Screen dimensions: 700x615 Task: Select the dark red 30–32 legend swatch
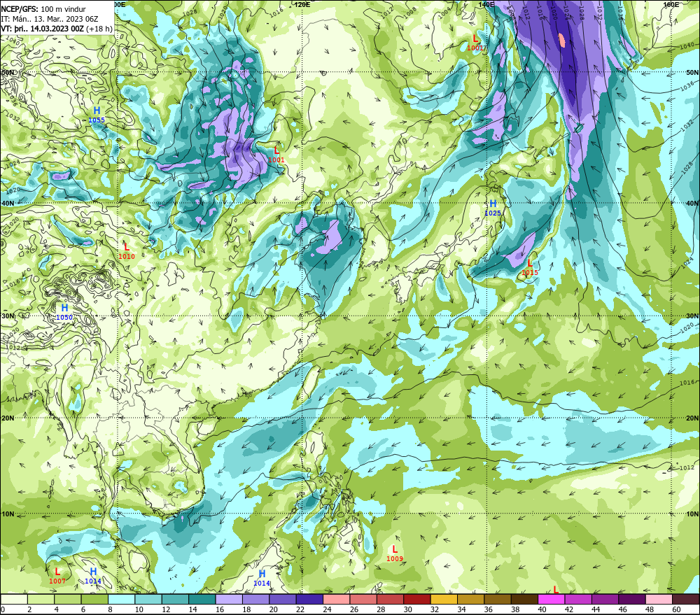[x=417, y=599]
